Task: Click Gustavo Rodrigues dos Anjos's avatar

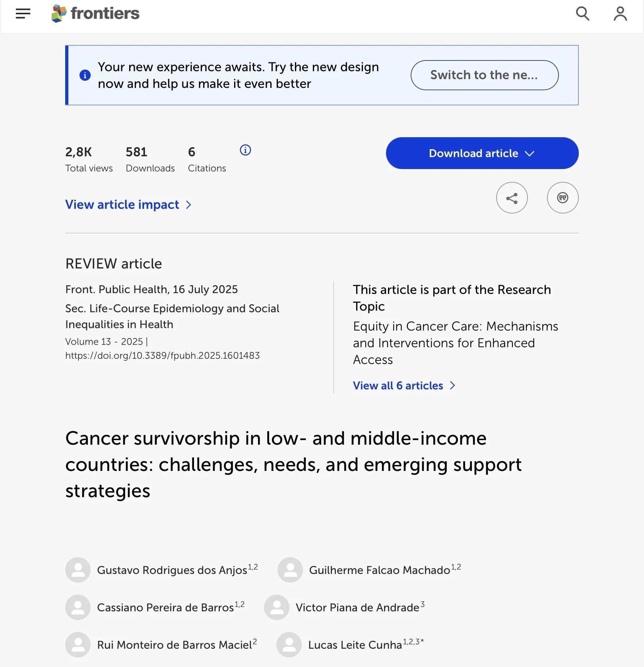Action: pyautogui.click(x=78, y=570)
